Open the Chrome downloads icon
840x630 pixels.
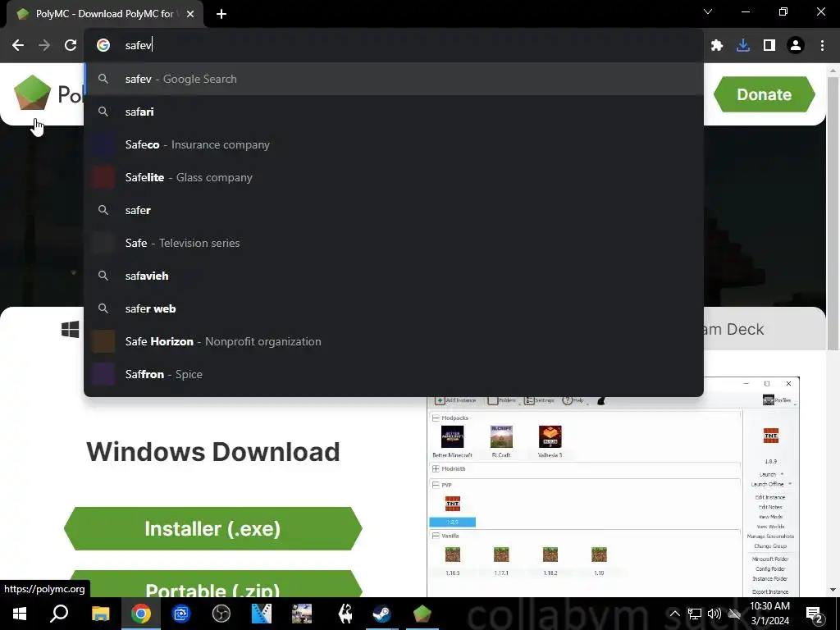(x=742, y=46)
